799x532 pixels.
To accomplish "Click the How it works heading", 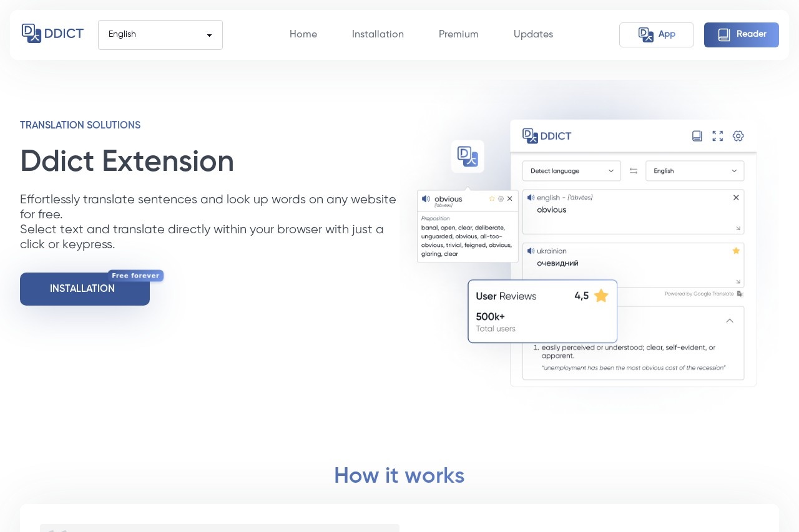I will [399, 476].
